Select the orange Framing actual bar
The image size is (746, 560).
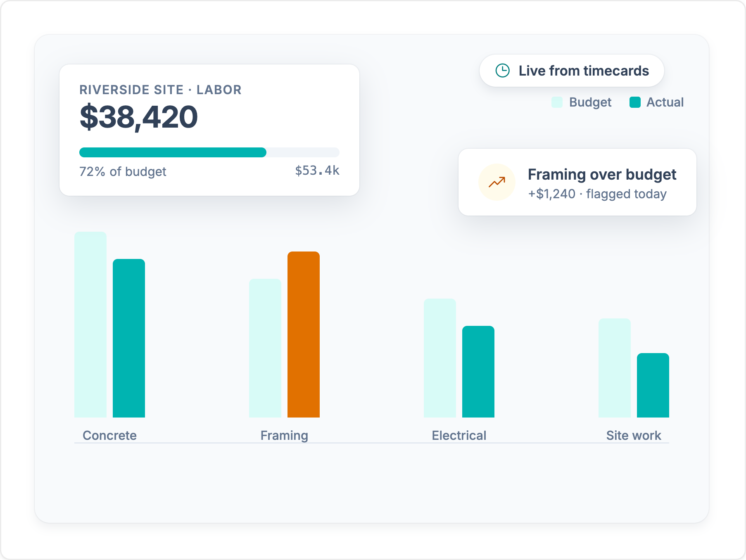tap(304, 335)
